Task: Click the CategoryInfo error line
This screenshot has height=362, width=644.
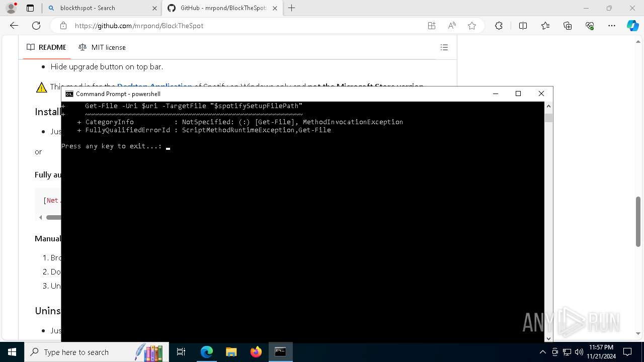Action: point(240,122)
